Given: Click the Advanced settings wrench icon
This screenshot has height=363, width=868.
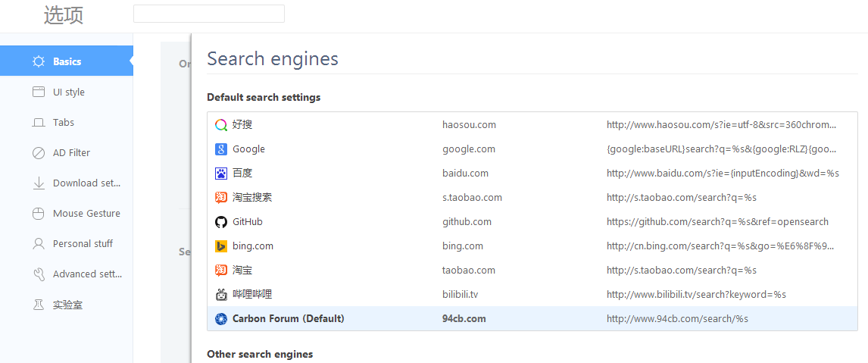Looking at the screenshot, I should tap(38, 274).
